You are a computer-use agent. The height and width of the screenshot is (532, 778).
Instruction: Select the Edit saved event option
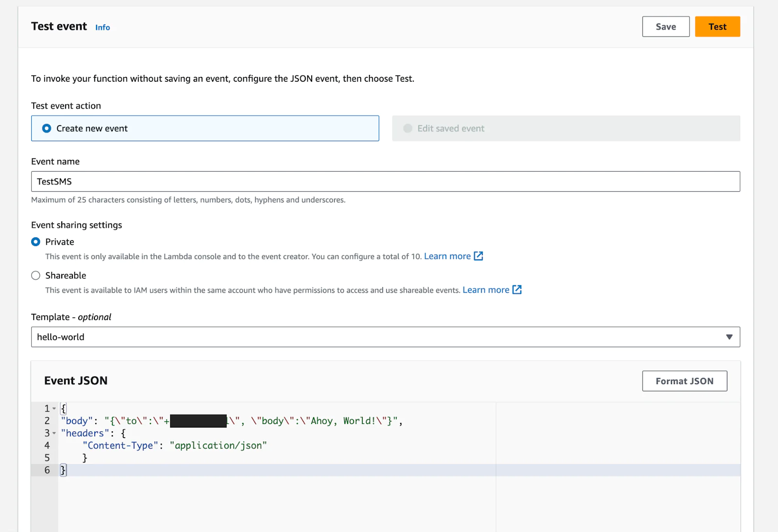click(566, 128)
